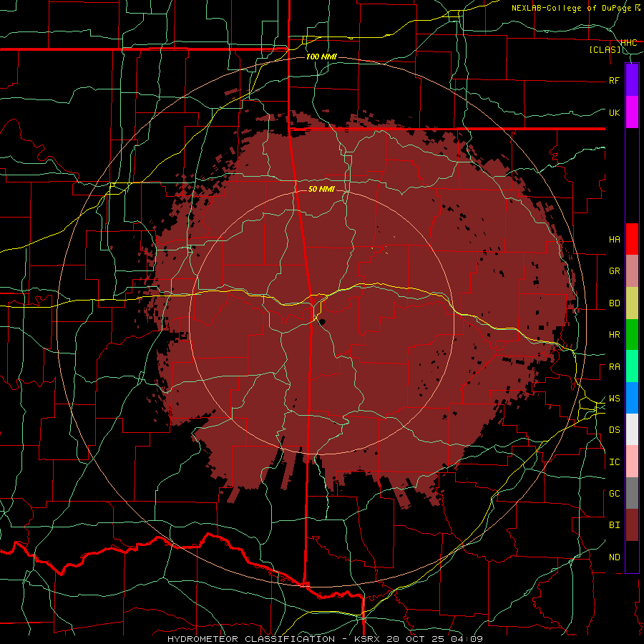Click the 50 NMI range ring label

321,189
